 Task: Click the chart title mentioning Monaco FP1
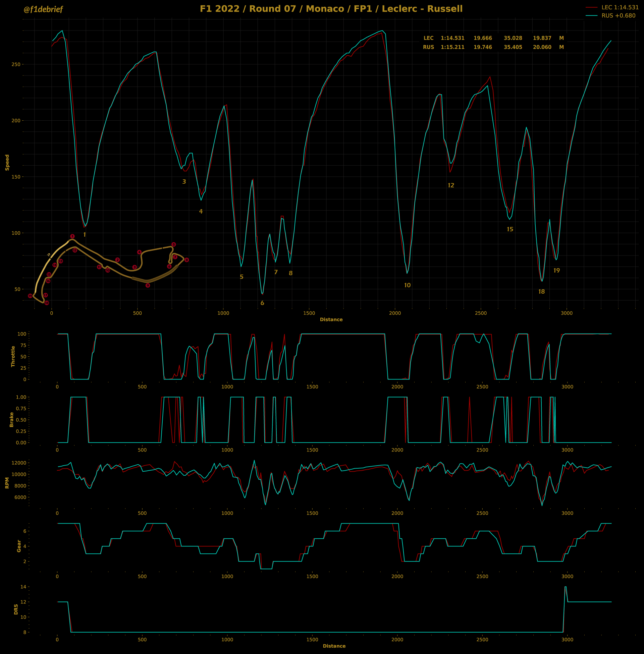click(331, 9)
